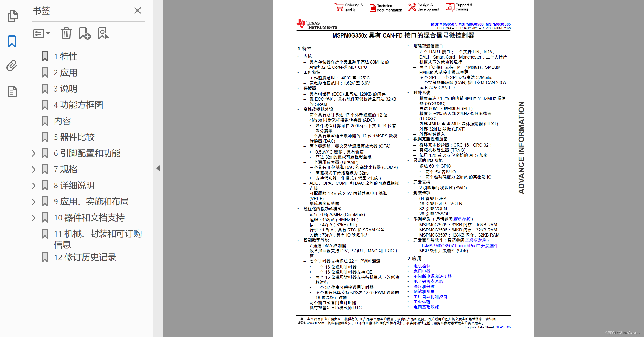Click the LP-MSPM0G3507 LaunchPad 开发套件 link

[x=458, y=246]
